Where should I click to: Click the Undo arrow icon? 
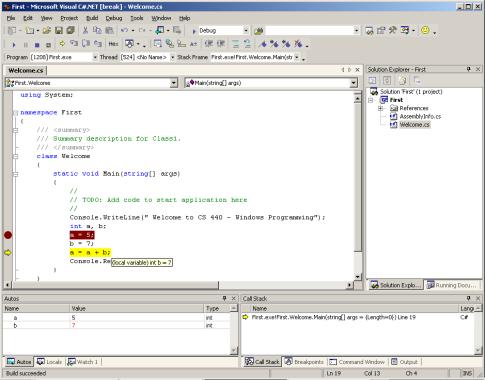[x=125, y=31]
